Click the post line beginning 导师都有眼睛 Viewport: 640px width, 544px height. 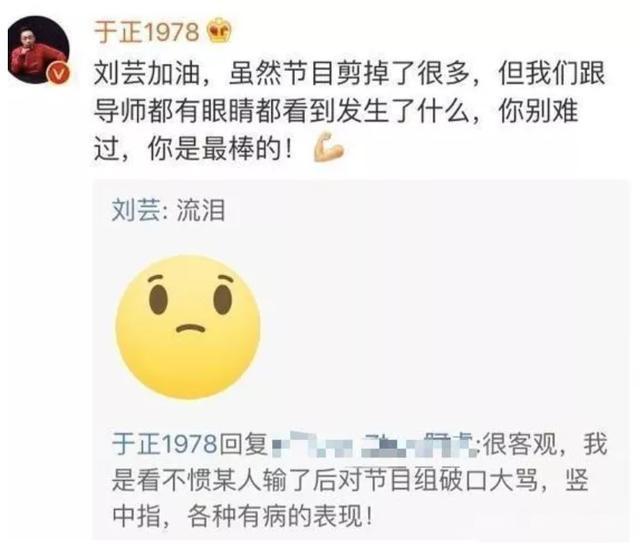[x=336, y=111]
